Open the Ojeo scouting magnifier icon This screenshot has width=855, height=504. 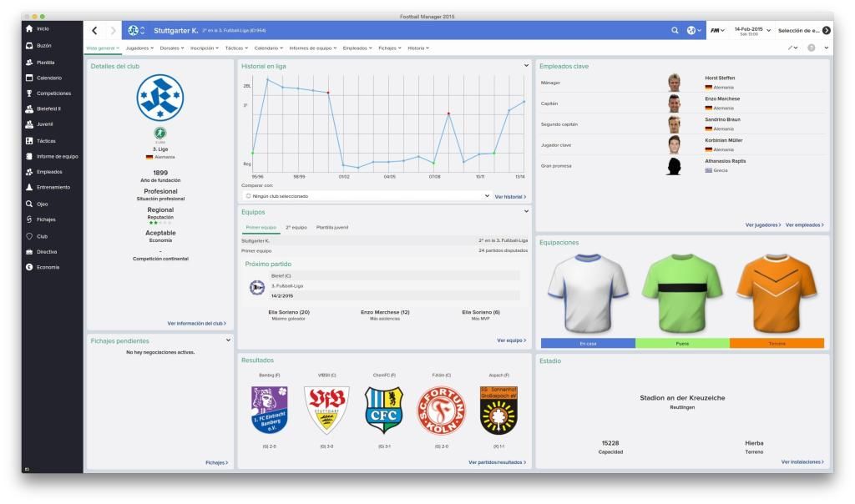(29, 204)
